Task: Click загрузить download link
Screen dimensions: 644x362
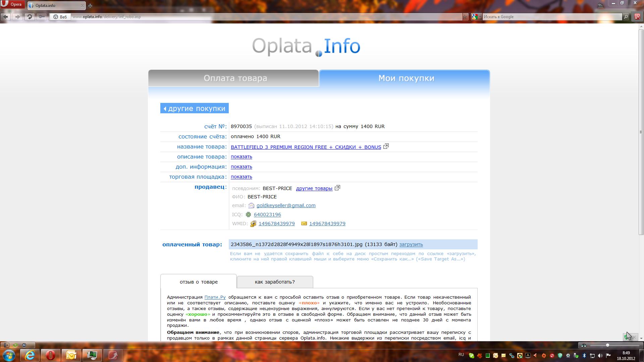Action: pyautogui.click(x=411, y=244)
